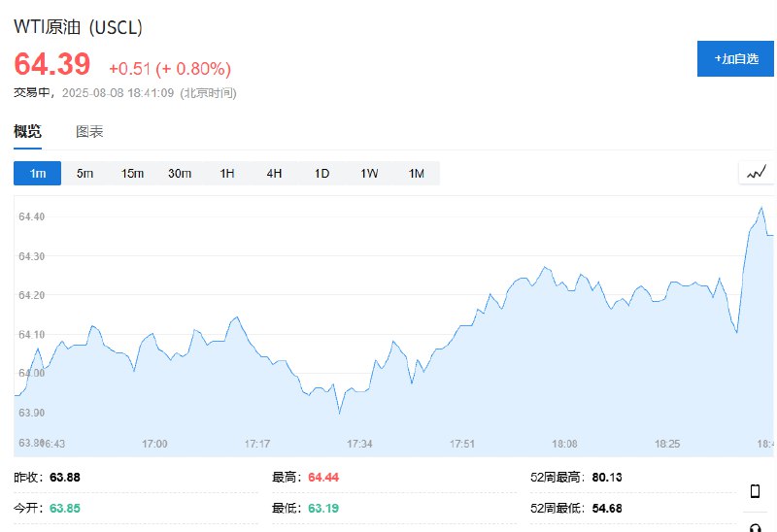777x532 pixels.
Task: Click the 昨收 value 63.88
Action: tap(65, 478)
